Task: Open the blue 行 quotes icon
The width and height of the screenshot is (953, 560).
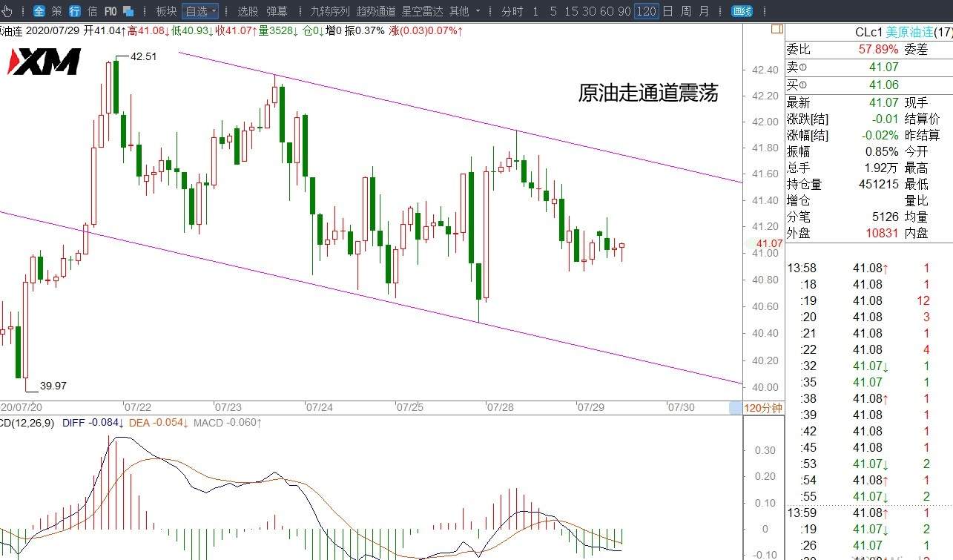Action: click(x=75, y=11)
